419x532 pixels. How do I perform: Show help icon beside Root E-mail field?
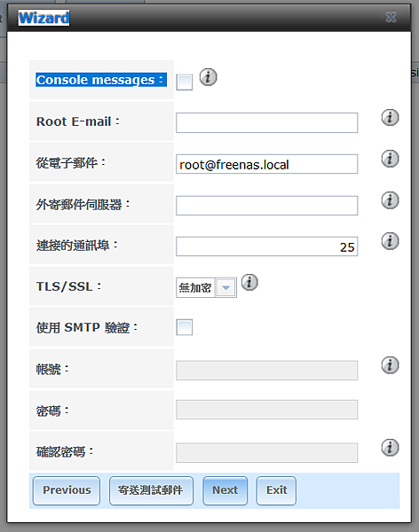pos(390,118)
